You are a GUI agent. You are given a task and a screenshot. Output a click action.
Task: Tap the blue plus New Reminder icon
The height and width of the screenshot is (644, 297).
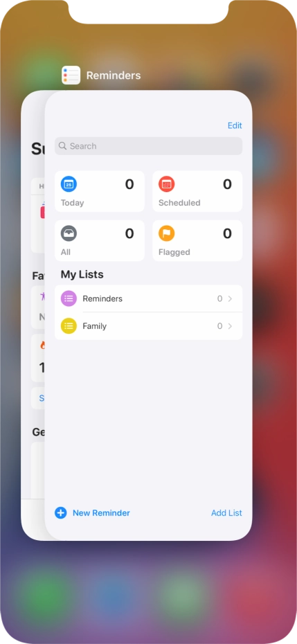(61, 512)
